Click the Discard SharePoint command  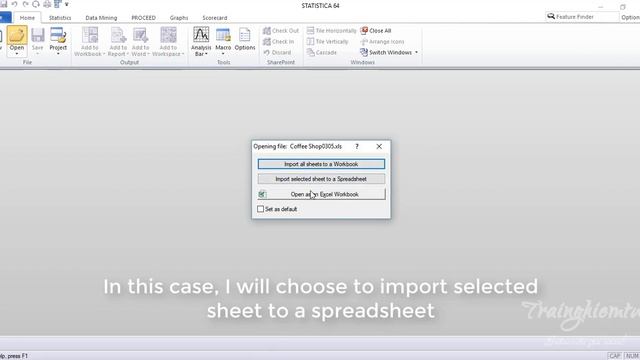[x=277, y=53]
